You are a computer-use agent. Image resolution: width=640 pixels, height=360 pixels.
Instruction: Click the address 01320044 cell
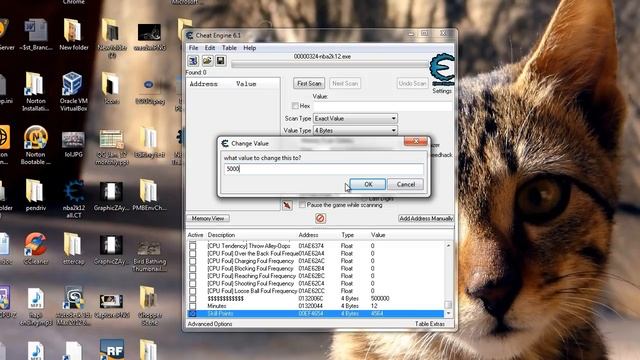[311, 306]
